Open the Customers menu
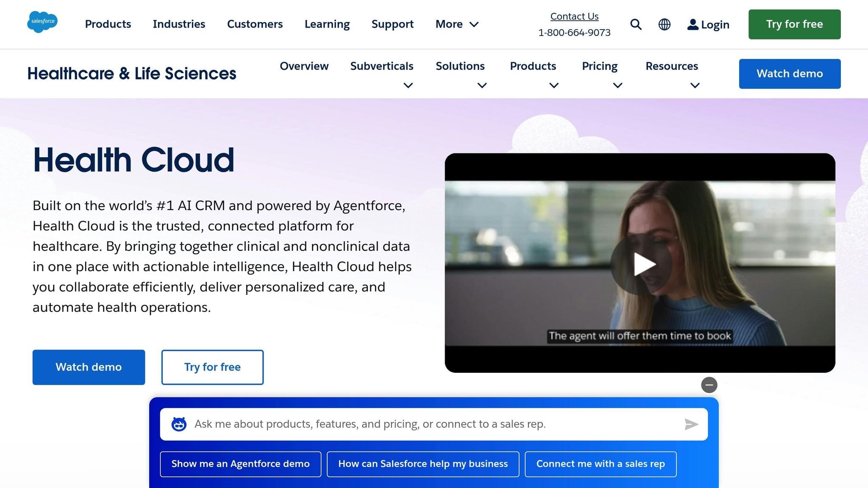Image resolution: width=868 pixels, height=488 pixels. pyautogui.click(x=255, y=24)
